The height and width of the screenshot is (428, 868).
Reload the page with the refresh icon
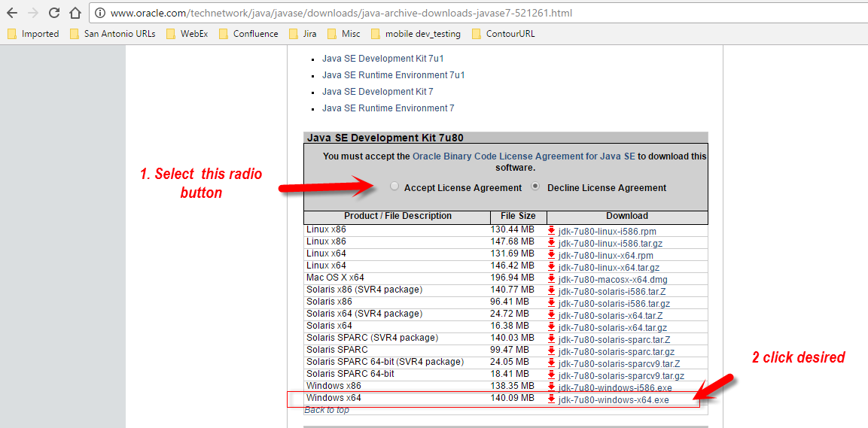click(x=53, y=13)
